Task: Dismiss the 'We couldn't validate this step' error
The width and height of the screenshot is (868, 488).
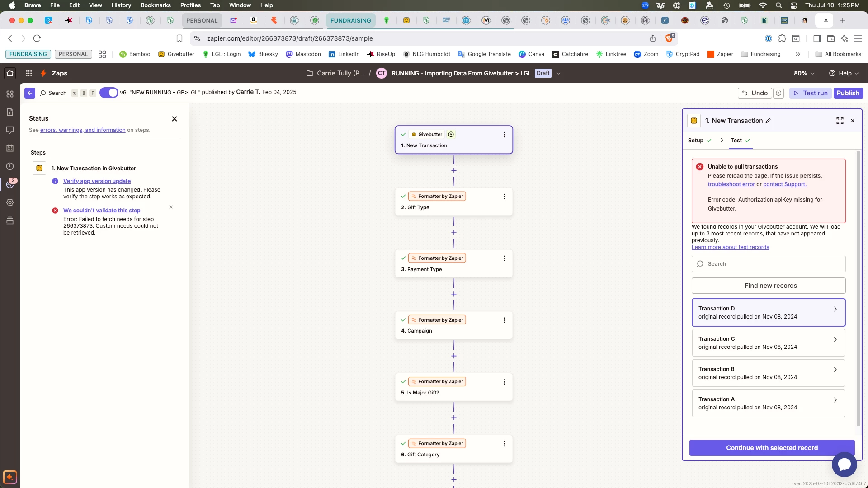Action: 171,207
